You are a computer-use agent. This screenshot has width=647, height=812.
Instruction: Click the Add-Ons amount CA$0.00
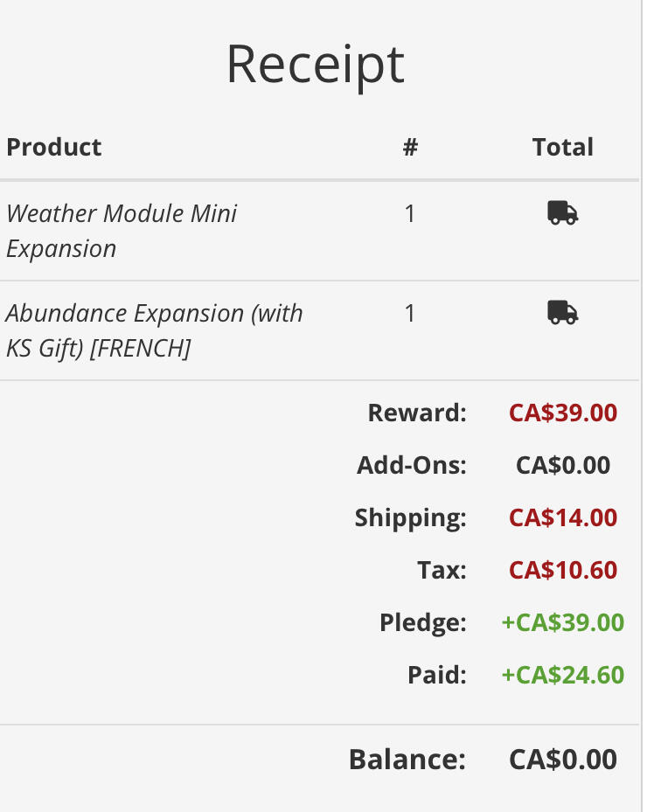563,465
